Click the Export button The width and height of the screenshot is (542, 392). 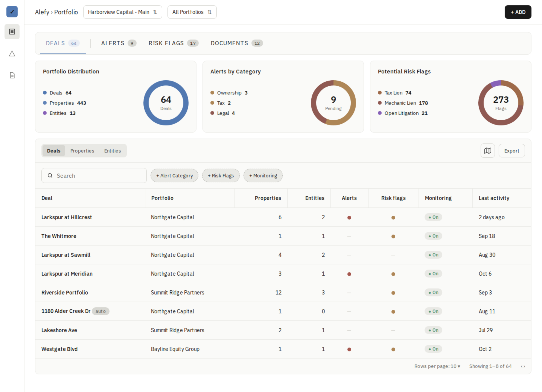coord(512,151)
